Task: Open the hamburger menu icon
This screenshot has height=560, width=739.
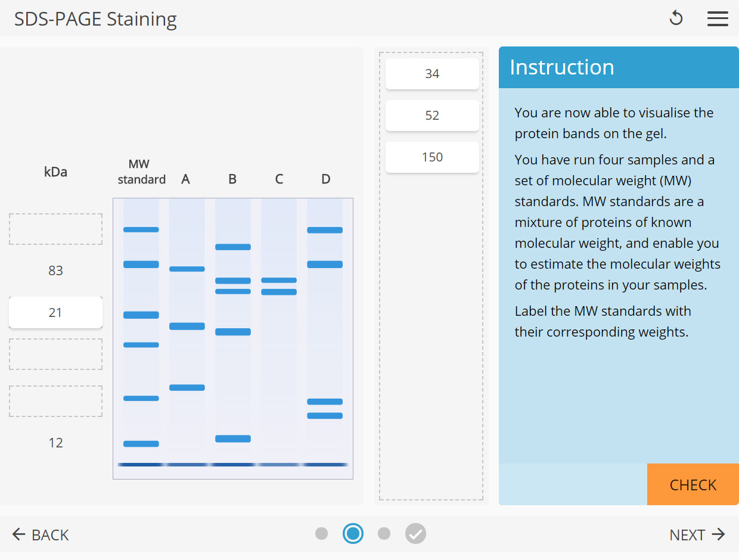Action: [718, 18]
